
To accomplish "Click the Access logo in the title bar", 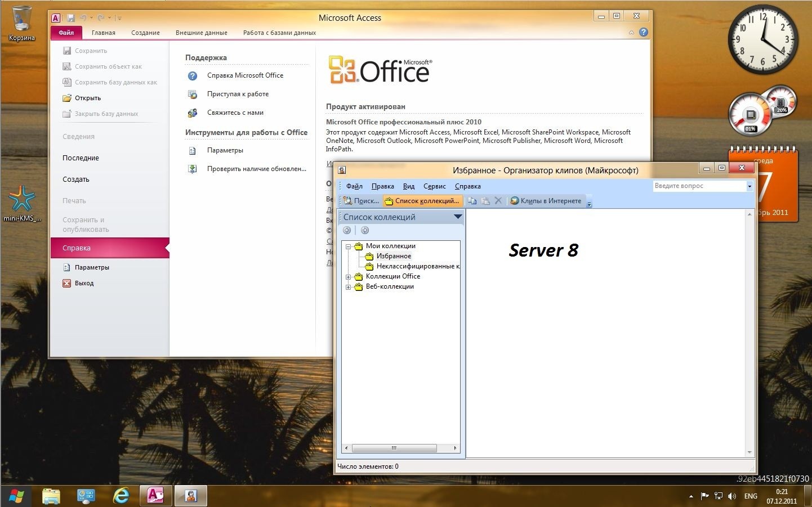I will click(56, 18).
